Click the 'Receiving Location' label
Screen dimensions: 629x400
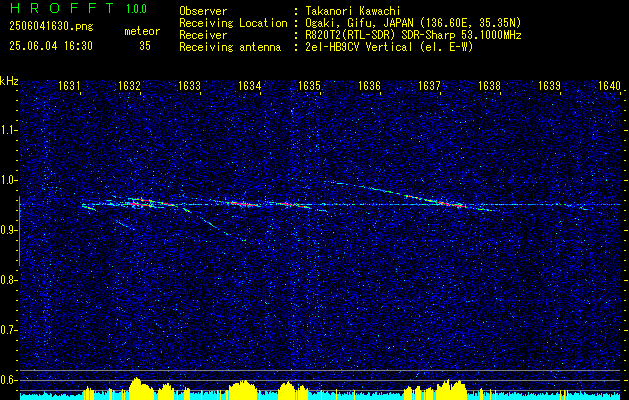click(x=233, y=23)
